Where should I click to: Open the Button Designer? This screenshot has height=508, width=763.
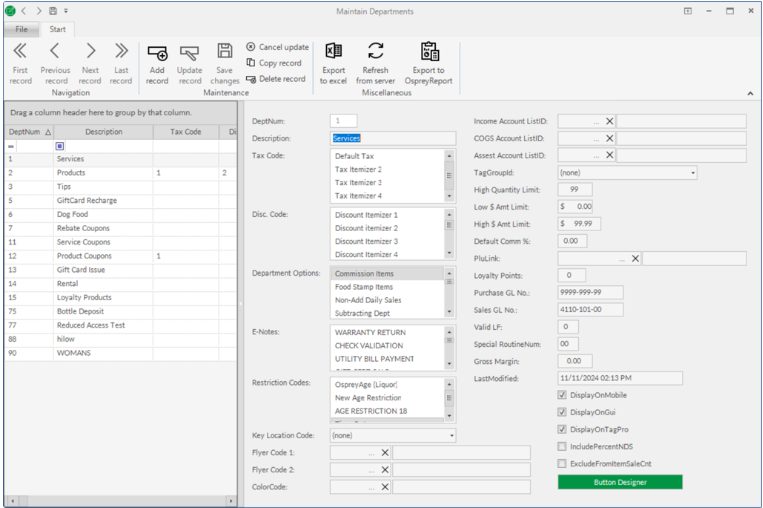click(x=619, y=482)
